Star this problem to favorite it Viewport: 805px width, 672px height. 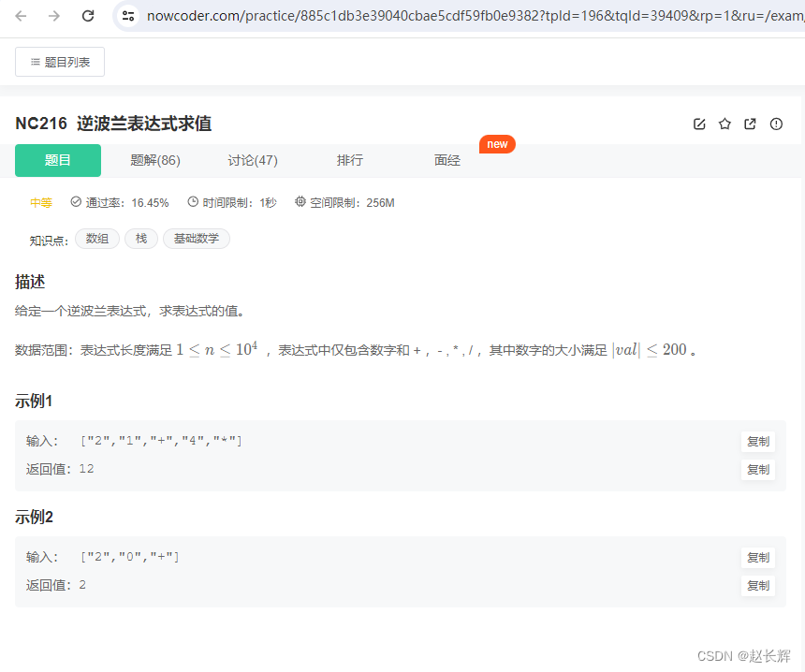tap(724, 123)
